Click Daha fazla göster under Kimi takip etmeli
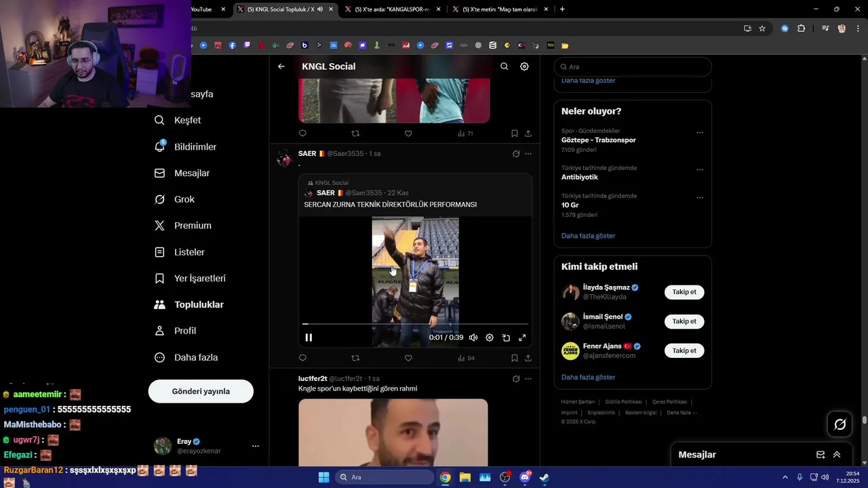This screenshot has width=868, height=488. pos(588,377)
